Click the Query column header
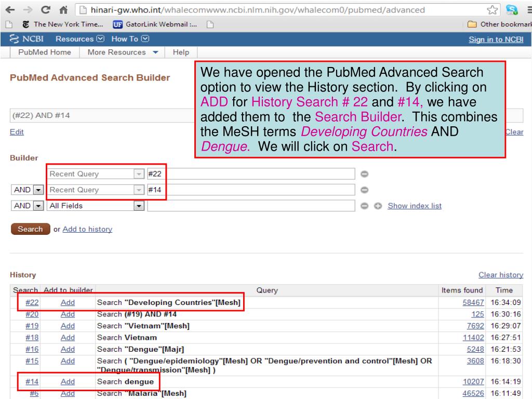 267,290
